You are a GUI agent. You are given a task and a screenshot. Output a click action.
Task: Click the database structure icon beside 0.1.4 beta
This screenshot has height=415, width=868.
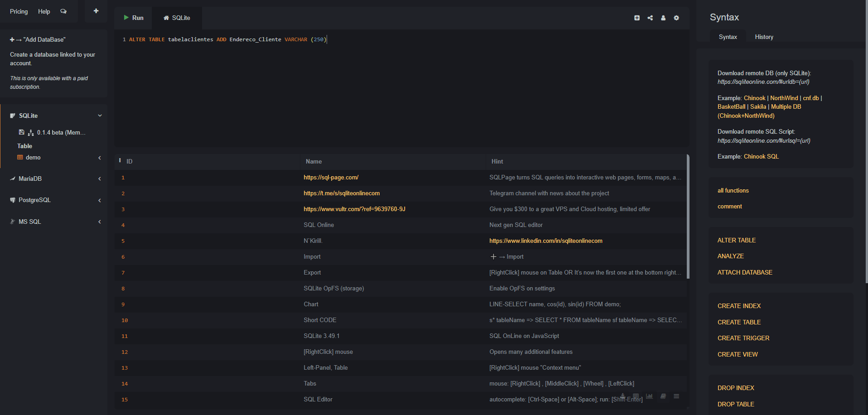31,133
